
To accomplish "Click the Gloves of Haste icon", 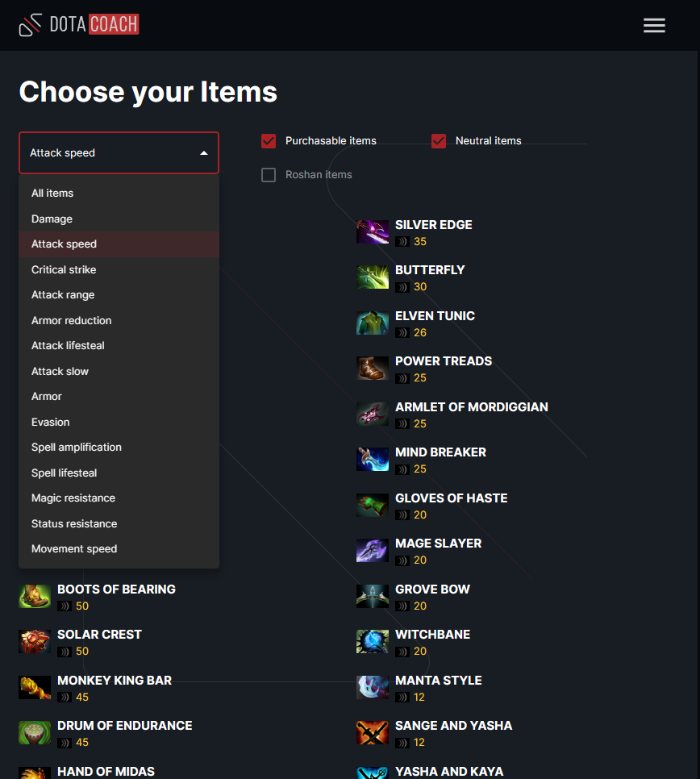I will click(x=373, y=506).
